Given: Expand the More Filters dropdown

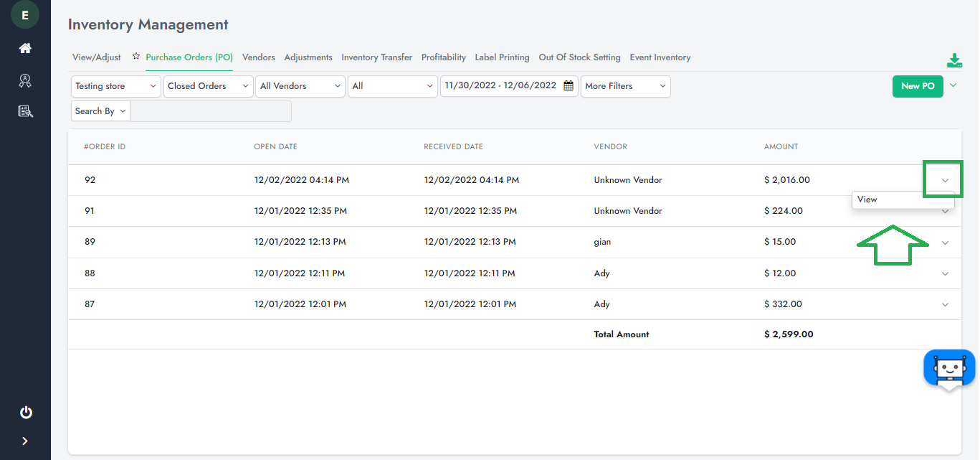Looking at the screenshot, I should 625,86.
